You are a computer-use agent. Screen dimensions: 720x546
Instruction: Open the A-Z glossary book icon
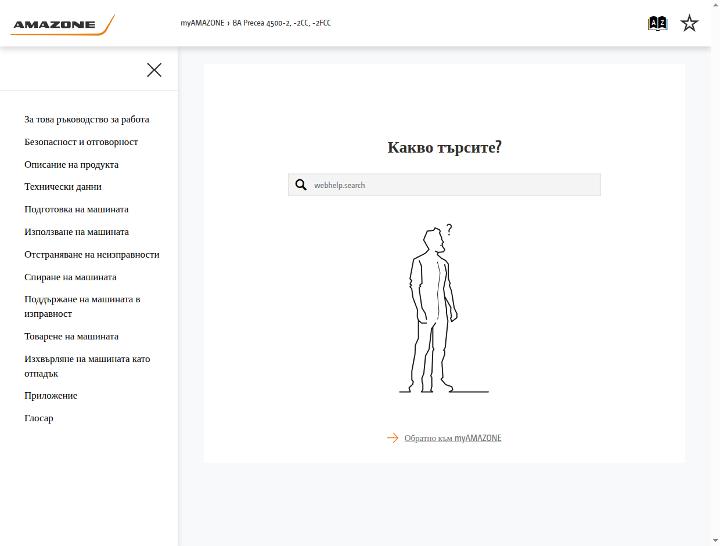(x=657, y=23)
